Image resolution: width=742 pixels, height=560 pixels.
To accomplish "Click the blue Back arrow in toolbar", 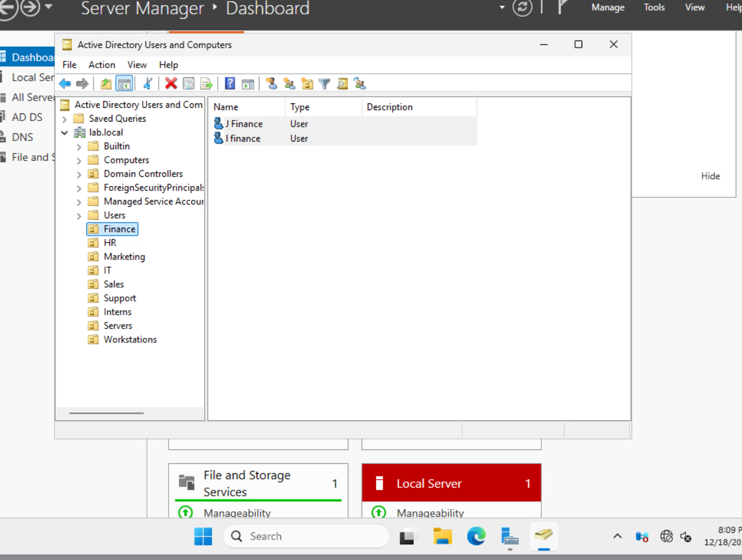I will [x=65, y=83].
